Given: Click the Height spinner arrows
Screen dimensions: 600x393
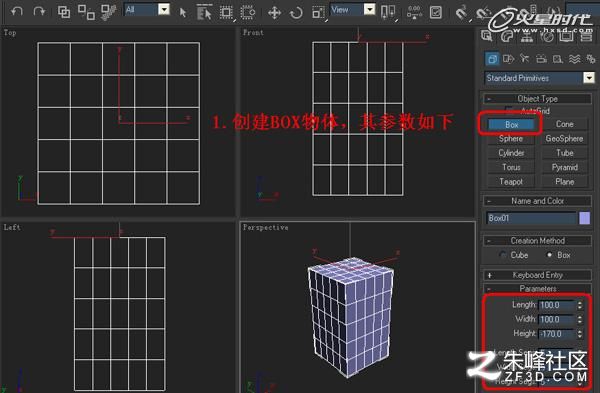Looking at the screenshot, I should 580,334.
